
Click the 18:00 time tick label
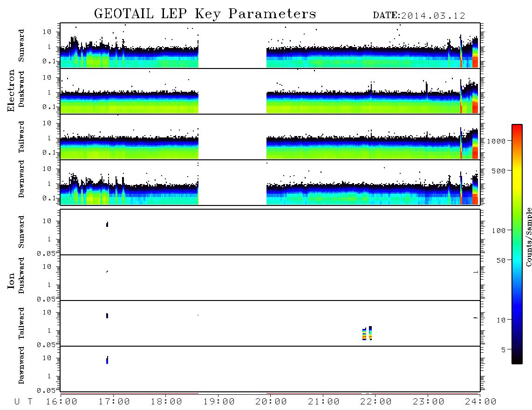coord(166,402)
